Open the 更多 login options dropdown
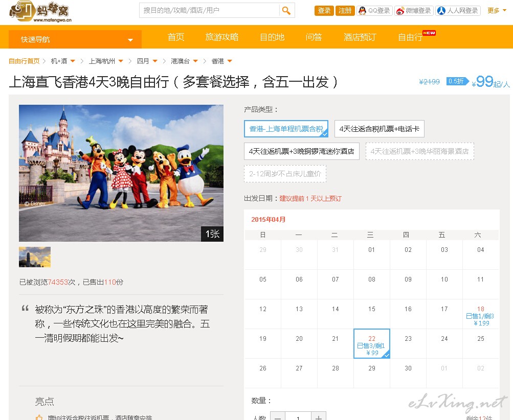This screenshot has width=513, height=420. (497, 10)
